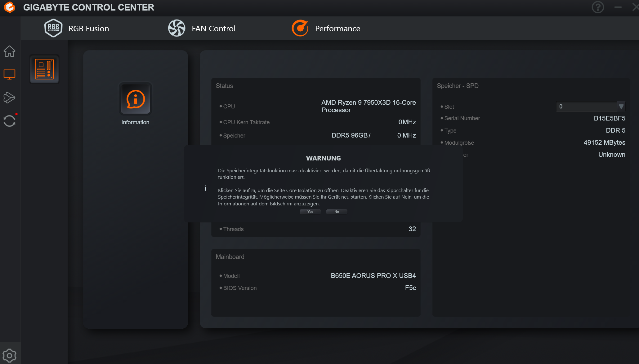The image size is (639, 364).
Task: Open the paper-plane sidebar icon
Action: point(9,98)
